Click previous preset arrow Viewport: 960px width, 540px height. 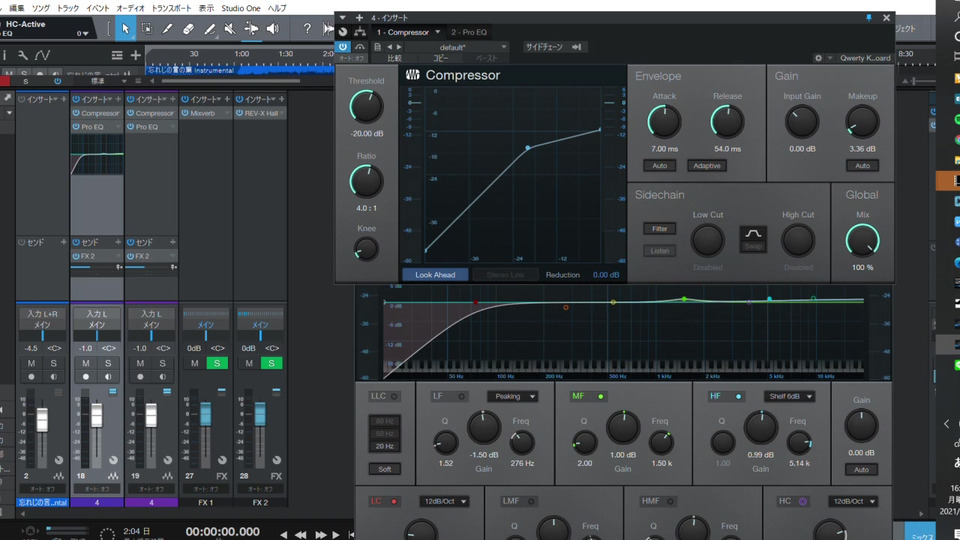click(x=389, y=47)
